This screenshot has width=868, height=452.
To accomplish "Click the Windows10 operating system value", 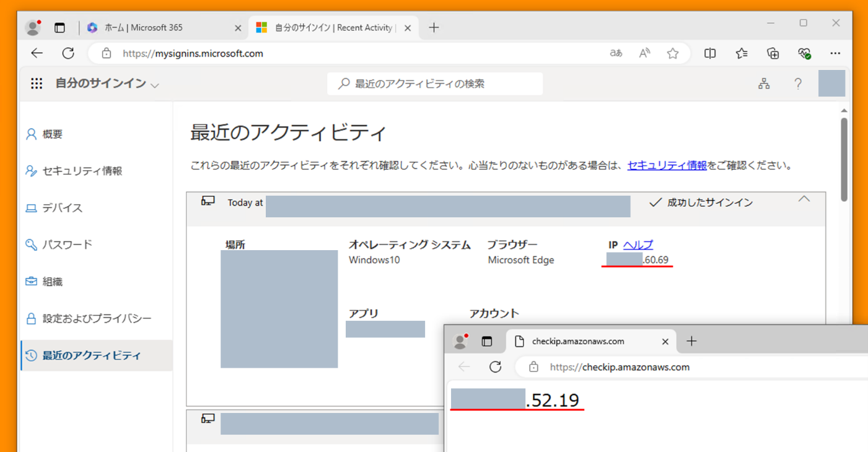I will tap(374, 260).
